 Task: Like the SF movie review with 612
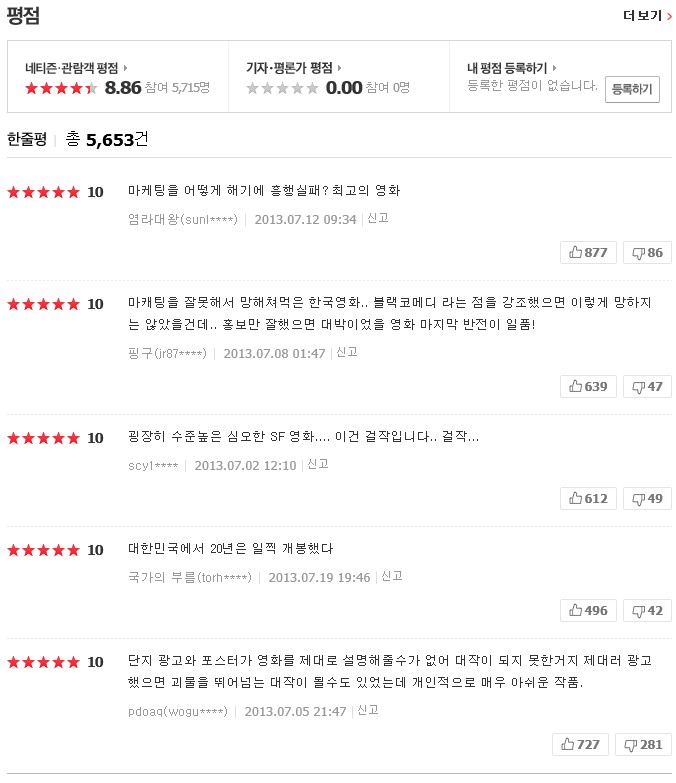pyautogui.click(x=588, y=498)
